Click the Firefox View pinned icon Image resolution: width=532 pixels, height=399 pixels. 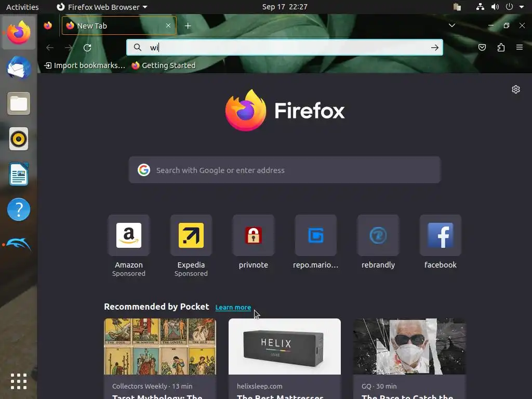click(48, 25)
